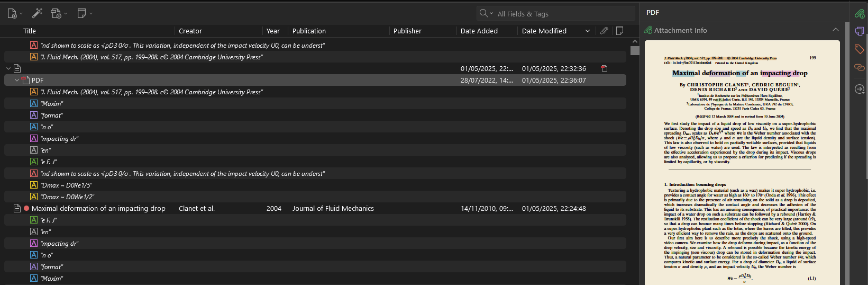
Task: Click Add Item by Identifier wand
Action: pos(37,13)
